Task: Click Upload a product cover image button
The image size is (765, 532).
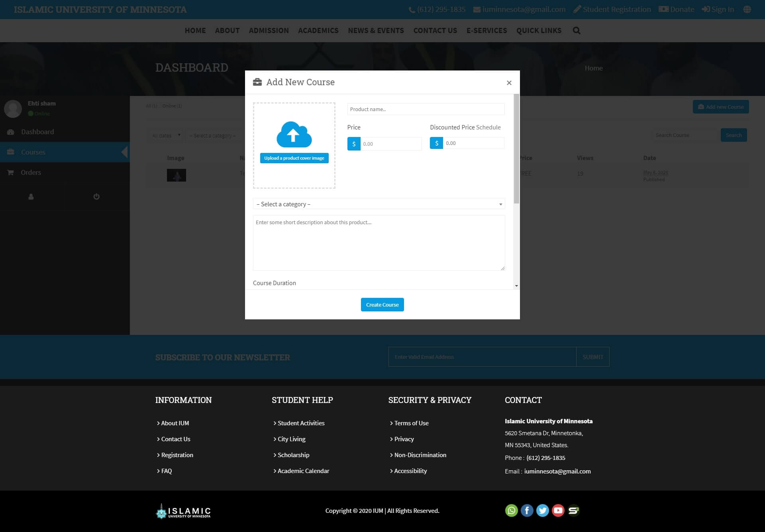Action: tap(294, 158)
